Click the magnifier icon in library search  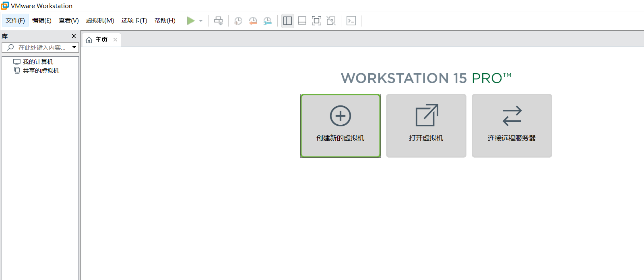11,47
